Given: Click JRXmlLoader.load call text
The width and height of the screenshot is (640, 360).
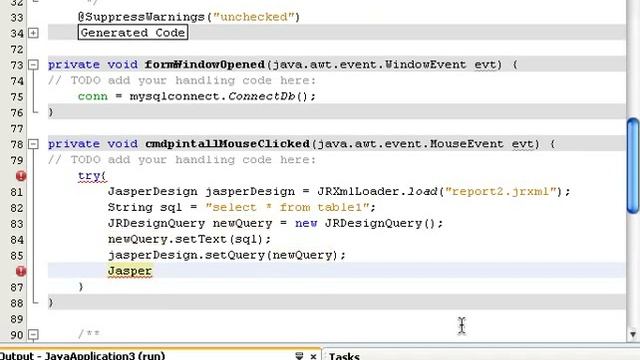Looking at the screenshot, I should 377,191.
